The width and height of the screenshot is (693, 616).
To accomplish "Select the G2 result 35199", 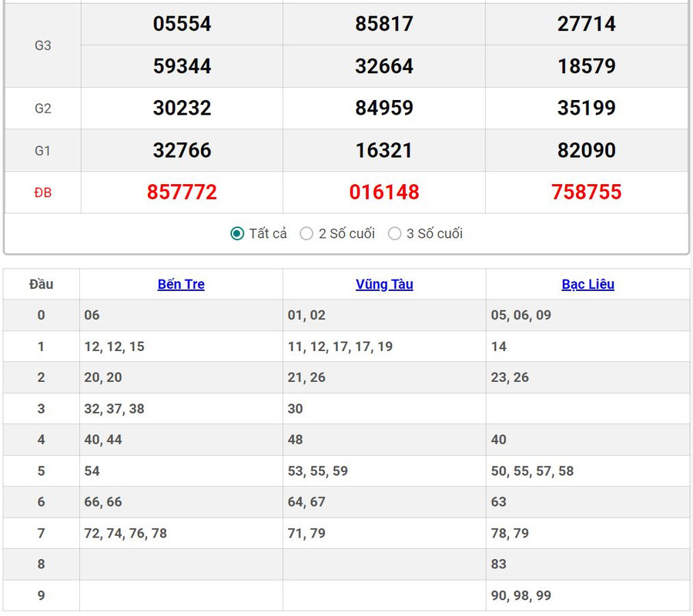I will [586, 108].
